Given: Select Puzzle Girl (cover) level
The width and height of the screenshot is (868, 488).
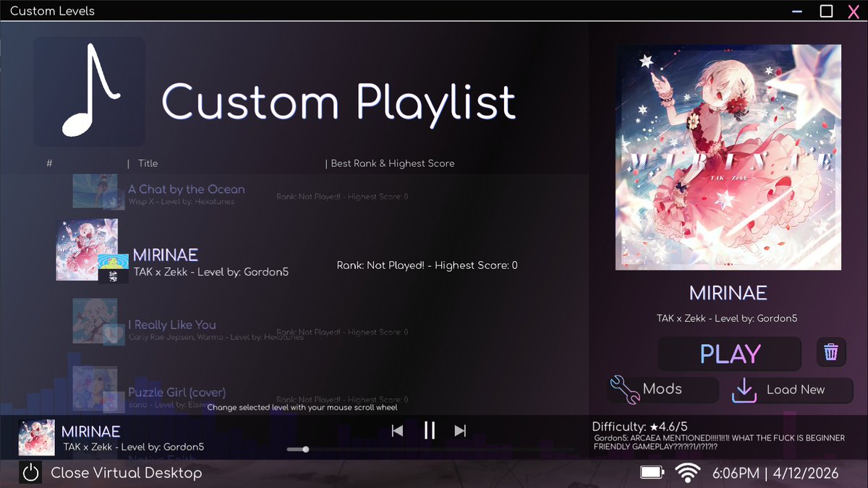Looking at the screenshot, I should pyautogui.click(x=177, y=392).
